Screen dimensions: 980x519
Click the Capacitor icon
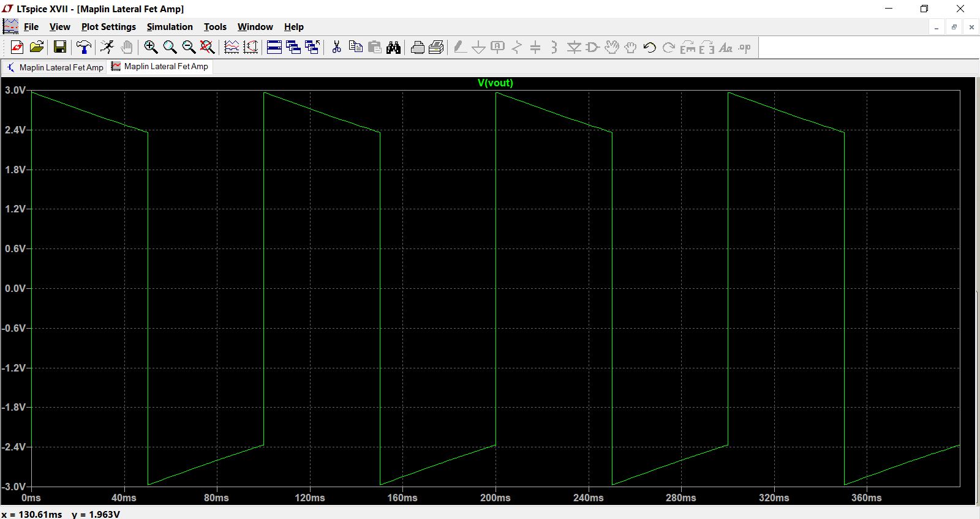pyautogui.click(x=535, y=47)
